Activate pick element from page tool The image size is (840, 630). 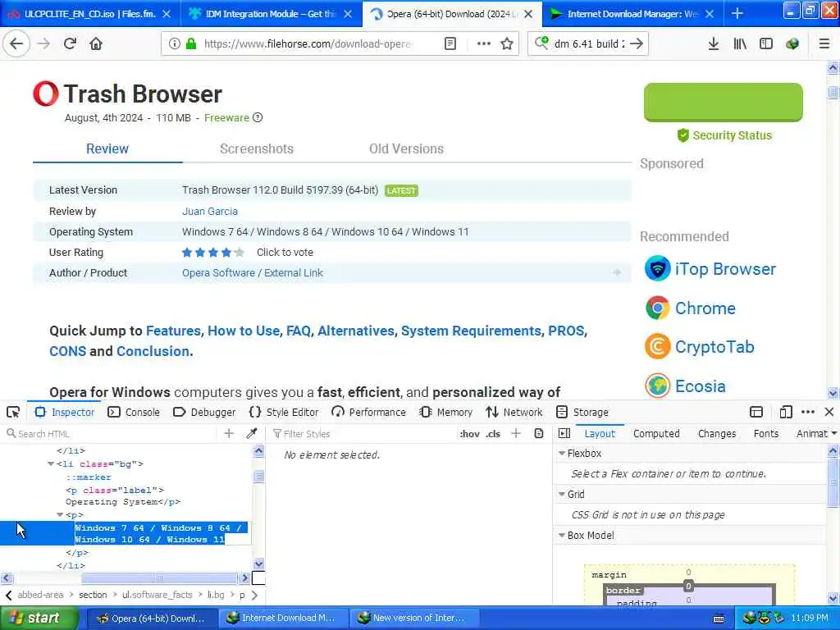(13, 412)
